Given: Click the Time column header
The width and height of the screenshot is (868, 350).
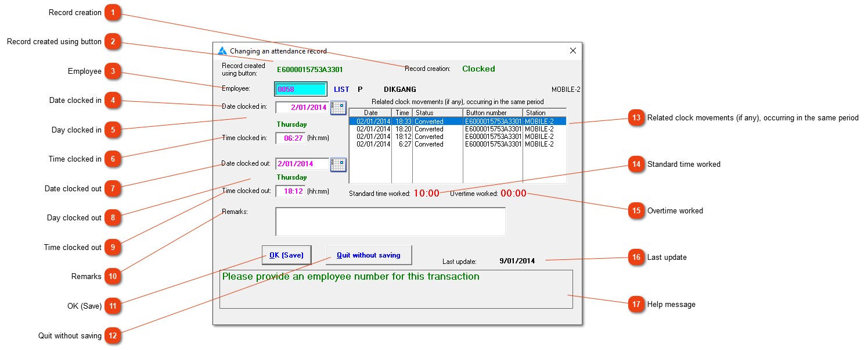Looking at the screenshot, I should click(x=402, y=113).
